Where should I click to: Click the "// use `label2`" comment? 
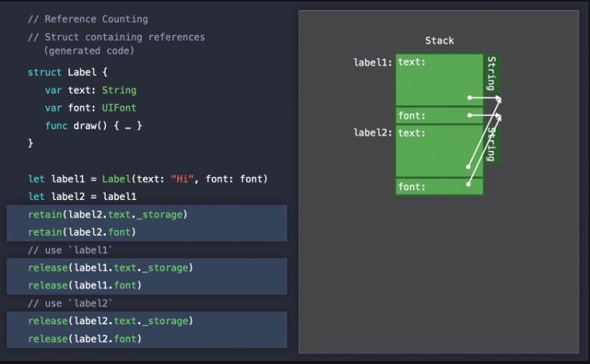point(70,303)
